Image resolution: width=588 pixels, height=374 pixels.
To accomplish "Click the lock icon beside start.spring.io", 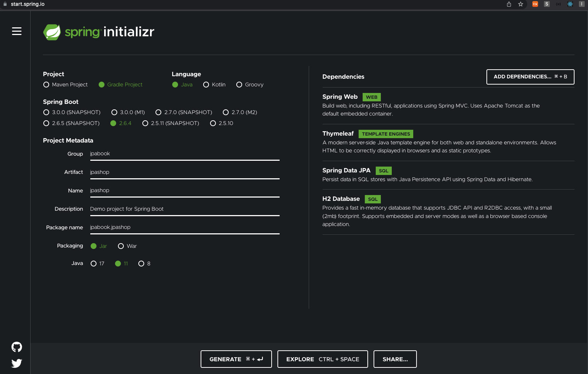I will 5,4.
